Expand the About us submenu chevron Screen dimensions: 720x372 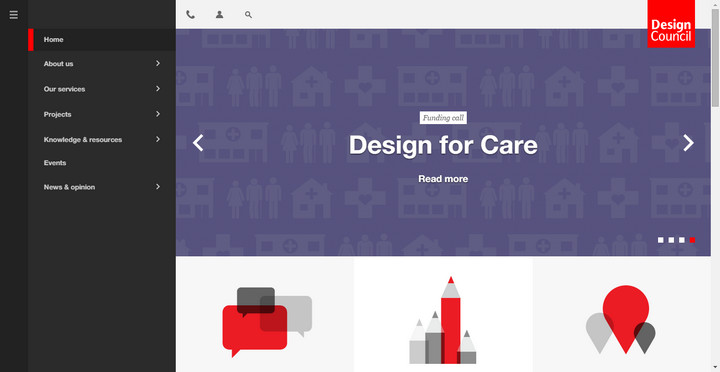(158, 63)
